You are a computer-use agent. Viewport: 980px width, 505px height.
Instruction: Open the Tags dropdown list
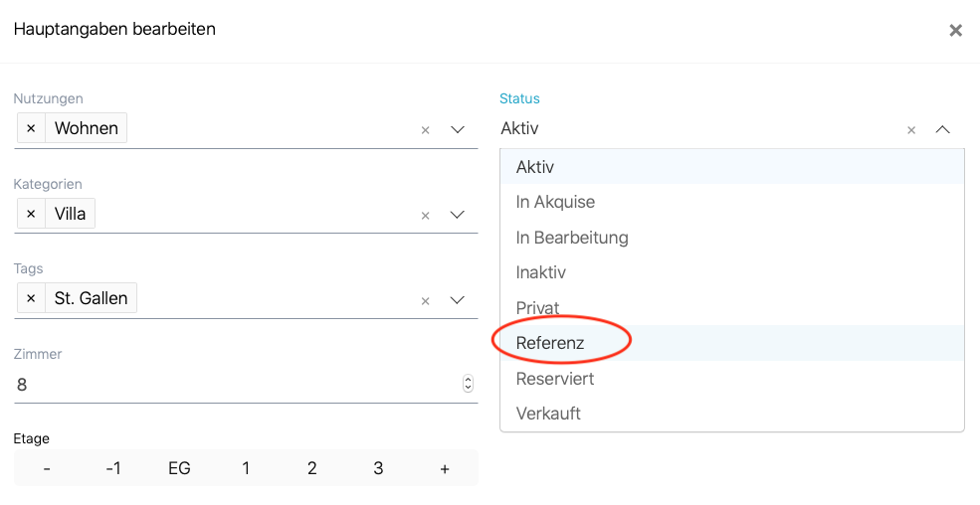(458, 299)
